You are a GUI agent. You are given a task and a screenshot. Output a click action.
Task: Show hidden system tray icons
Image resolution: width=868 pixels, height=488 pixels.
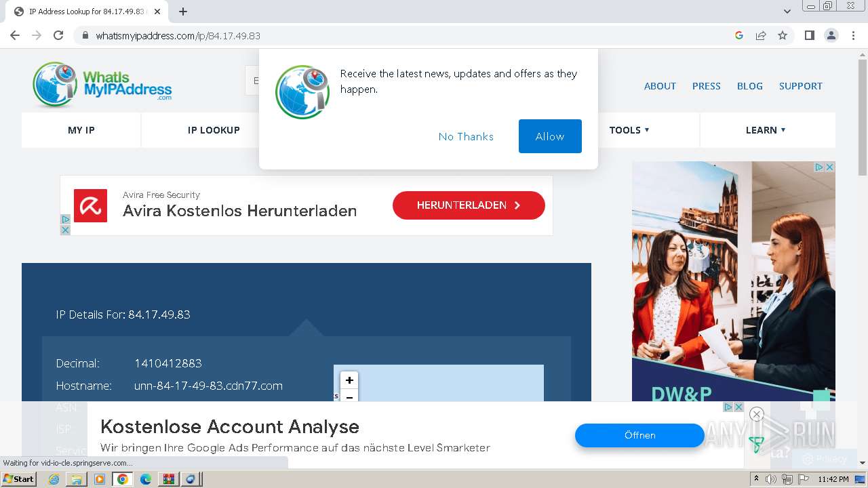point(757,479)
